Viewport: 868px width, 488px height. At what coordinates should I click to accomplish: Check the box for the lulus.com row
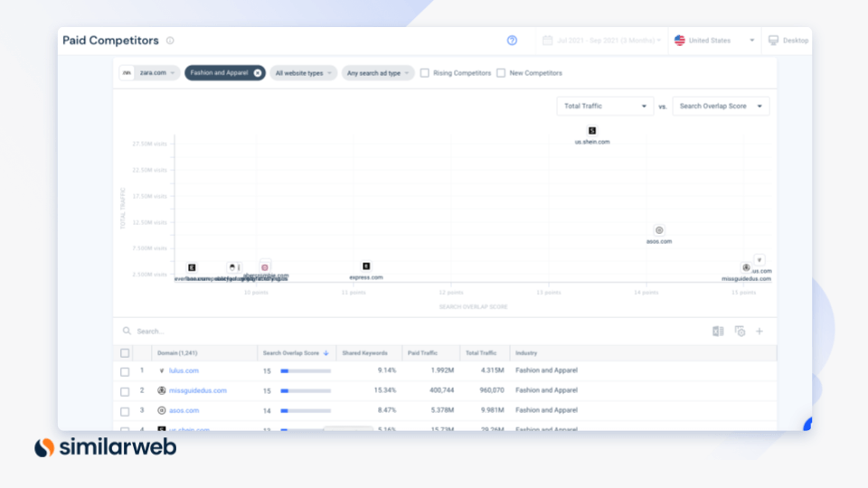tap(125, 371)
